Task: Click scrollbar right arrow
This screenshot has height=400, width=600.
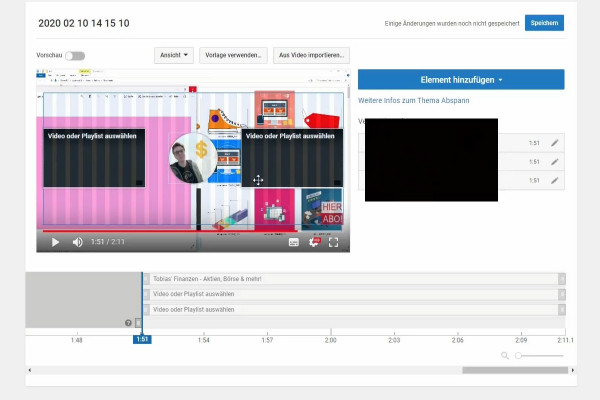Action: click(x=573, y=370)
